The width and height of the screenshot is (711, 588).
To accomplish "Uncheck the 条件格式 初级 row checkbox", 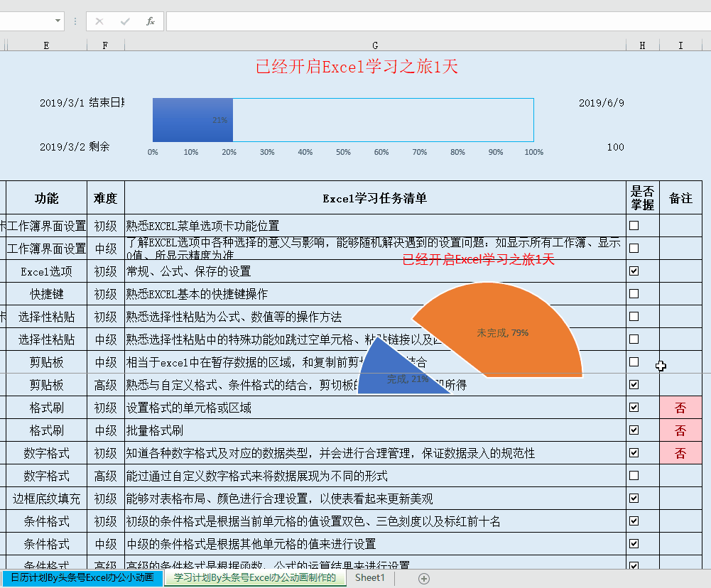I will click(x=634, y=521).
